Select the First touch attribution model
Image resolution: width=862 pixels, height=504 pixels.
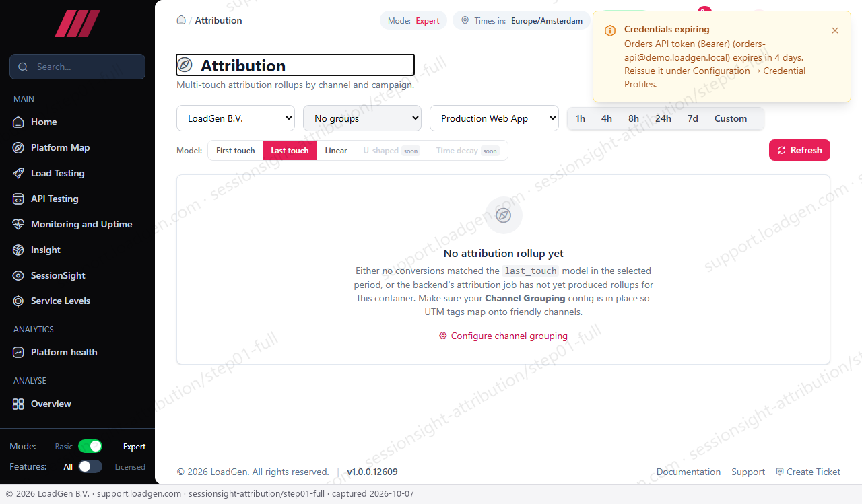coord(236,151)
